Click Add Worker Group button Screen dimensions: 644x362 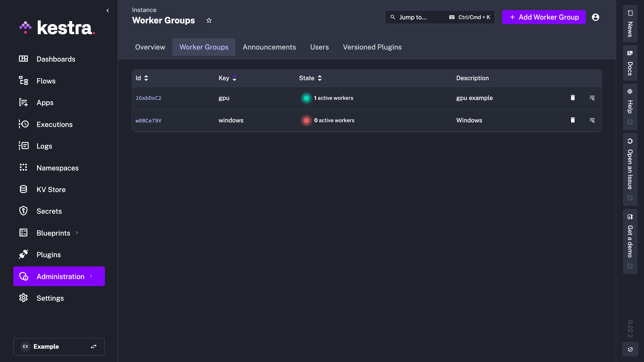[544, 17]
